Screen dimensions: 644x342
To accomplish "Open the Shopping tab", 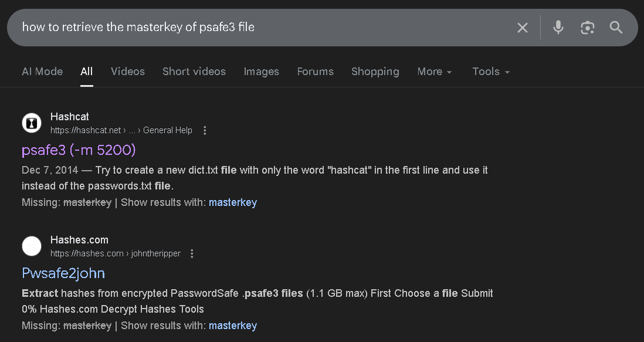I will point(375,72).
